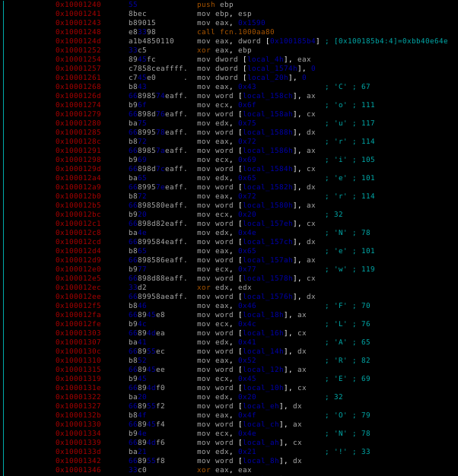
Task: Click address 0x100012ec
Action: [78, 287]
